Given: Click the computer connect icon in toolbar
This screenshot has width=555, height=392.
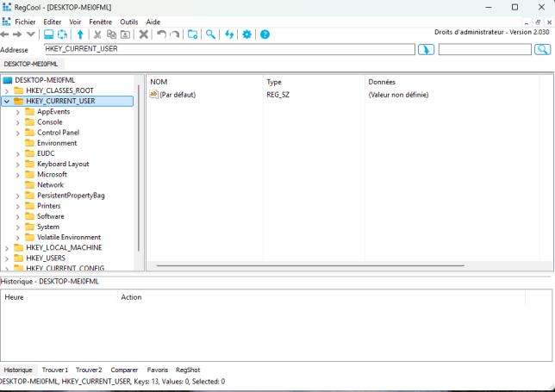Looking at the screenshot, I should point(49,34).
